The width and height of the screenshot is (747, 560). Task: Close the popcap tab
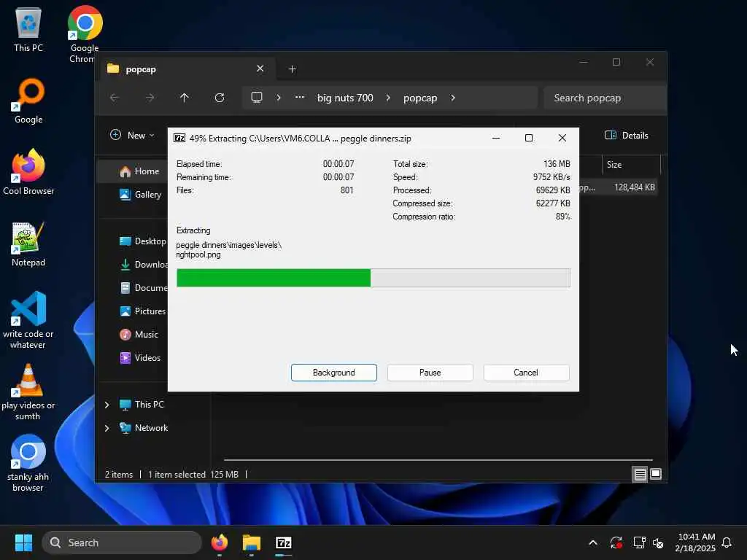click(260, 69)
